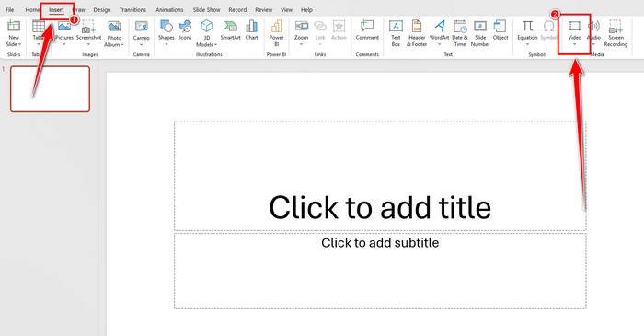Screen dimensions: 644x336
Task: Open the Icons library
Action: pyautogui.click(x=185, y=30)
